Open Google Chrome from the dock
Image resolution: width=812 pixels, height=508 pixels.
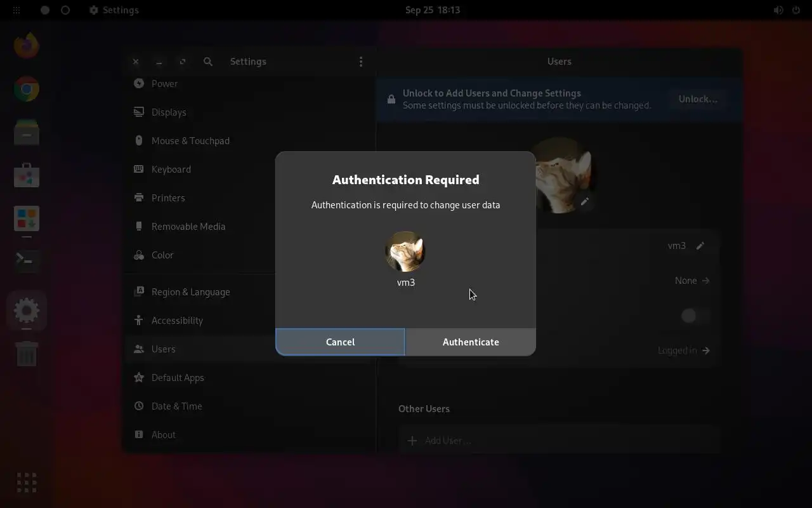pyautogui.click(x=27, y=89)
